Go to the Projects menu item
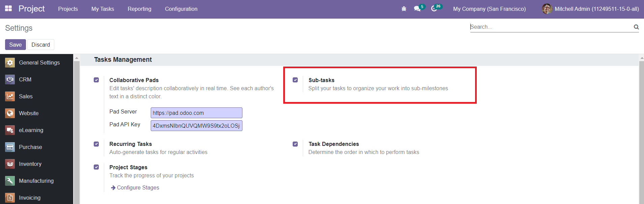 coord(68,9)
